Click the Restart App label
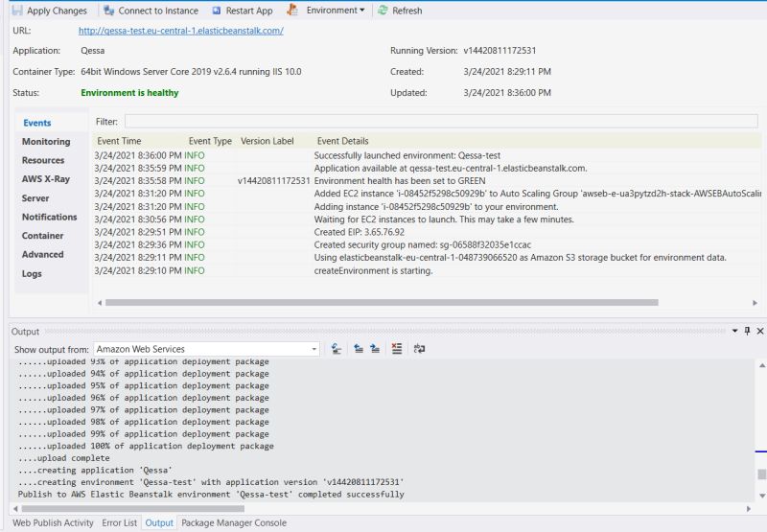The width and height of the screenshot is (767, 532). pos(249,11)
